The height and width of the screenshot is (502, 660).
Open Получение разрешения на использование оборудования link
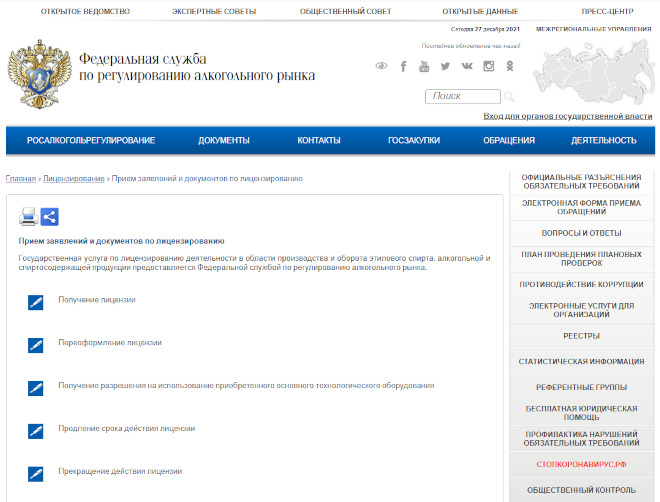(x=246, y=385)
